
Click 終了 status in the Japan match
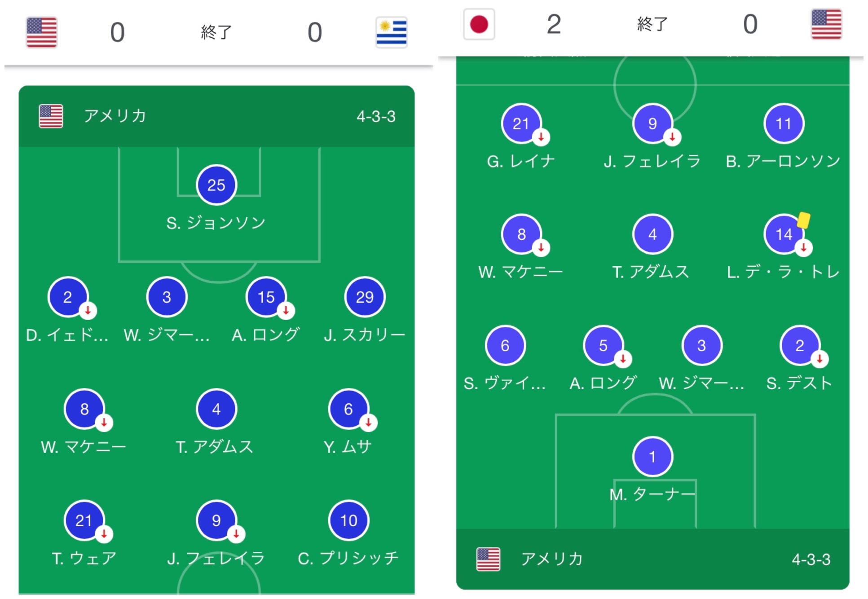click(x=652, y=24)
